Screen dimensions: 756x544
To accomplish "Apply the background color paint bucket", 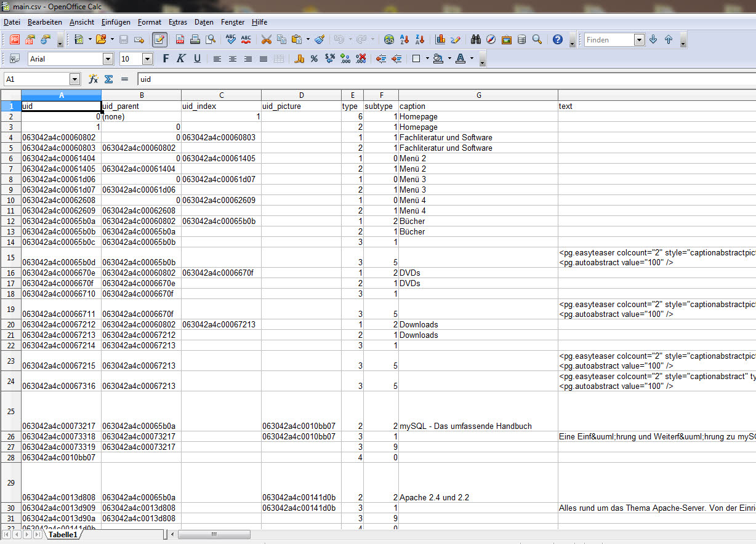I will pyautogui.click(x=438, y=58).
